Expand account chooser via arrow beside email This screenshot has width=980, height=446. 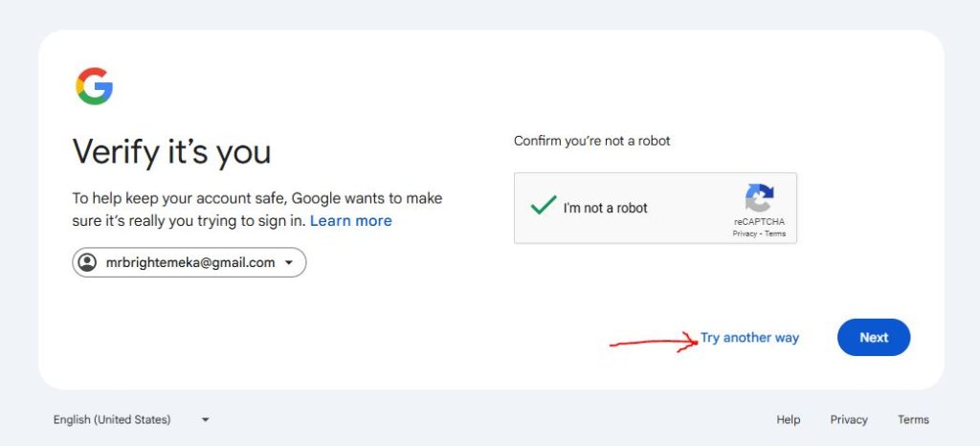pos(289,263)
